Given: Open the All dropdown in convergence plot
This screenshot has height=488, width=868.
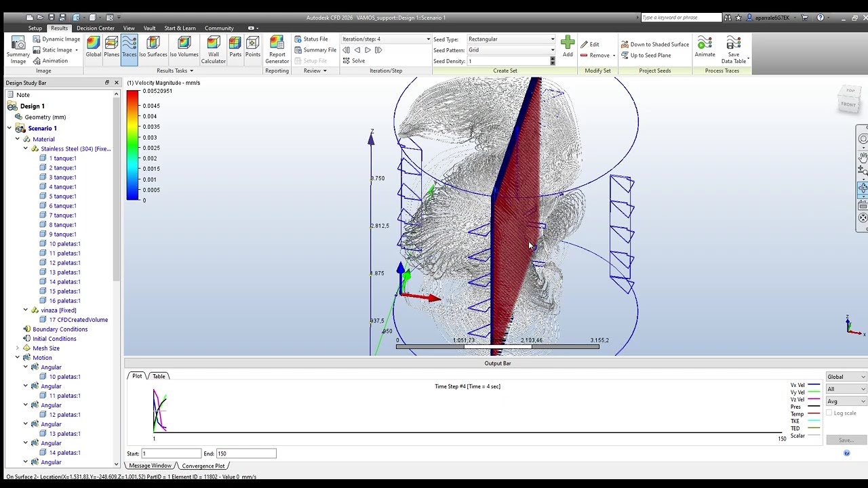Looking at the screenshot, I should [x=846, y=389].
